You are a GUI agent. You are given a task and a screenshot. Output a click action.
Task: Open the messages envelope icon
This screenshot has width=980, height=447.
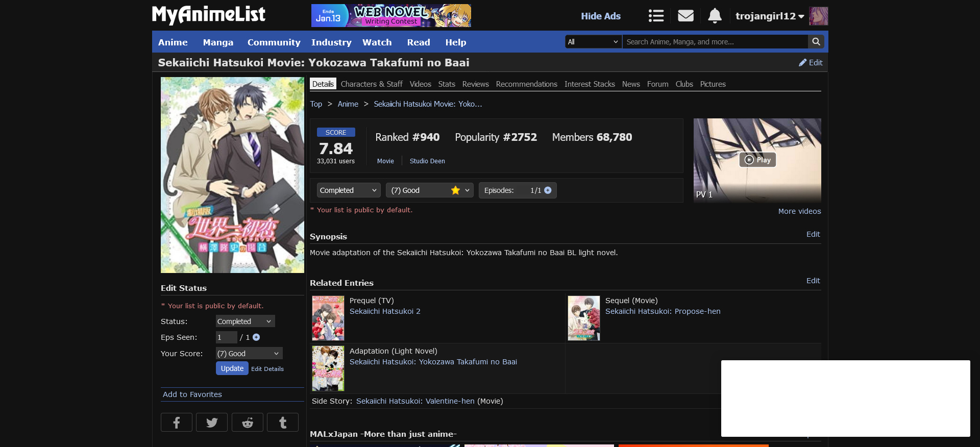tap(685, 16)
